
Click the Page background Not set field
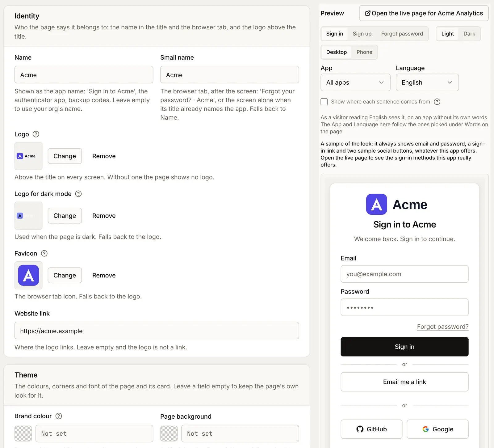(240, 433)
